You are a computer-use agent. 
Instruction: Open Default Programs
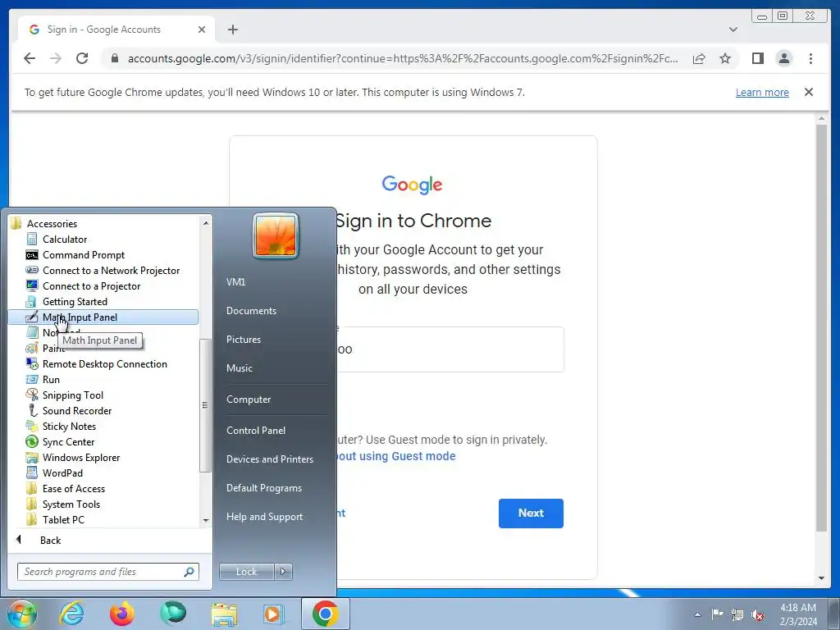point(263,488)
